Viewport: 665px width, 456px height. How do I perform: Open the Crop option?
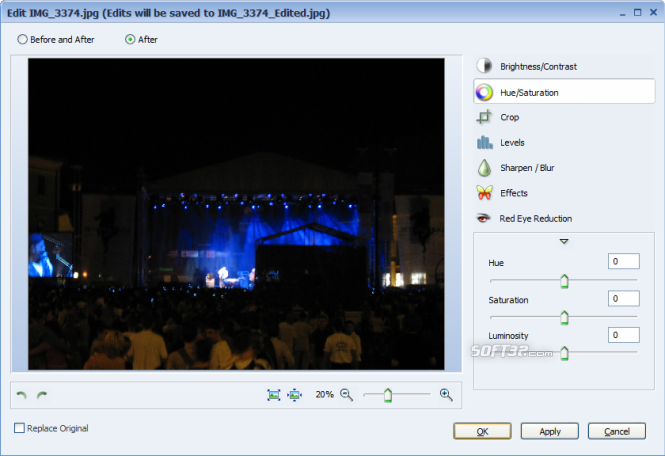pos(564,117)
